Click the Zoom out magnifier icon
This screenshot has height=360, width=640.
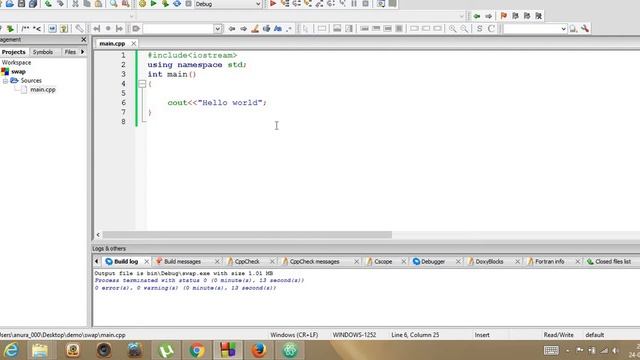[464, 29]
